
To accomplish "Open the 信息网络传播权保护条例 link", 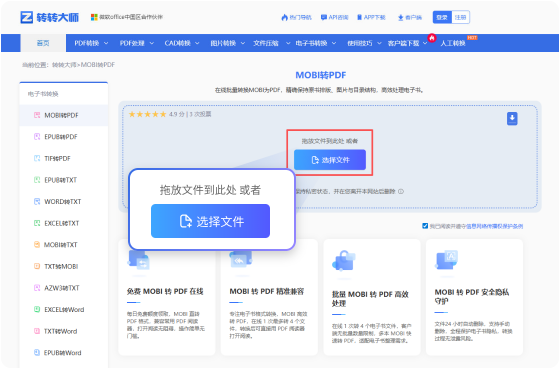I will [x=495, y=226].
